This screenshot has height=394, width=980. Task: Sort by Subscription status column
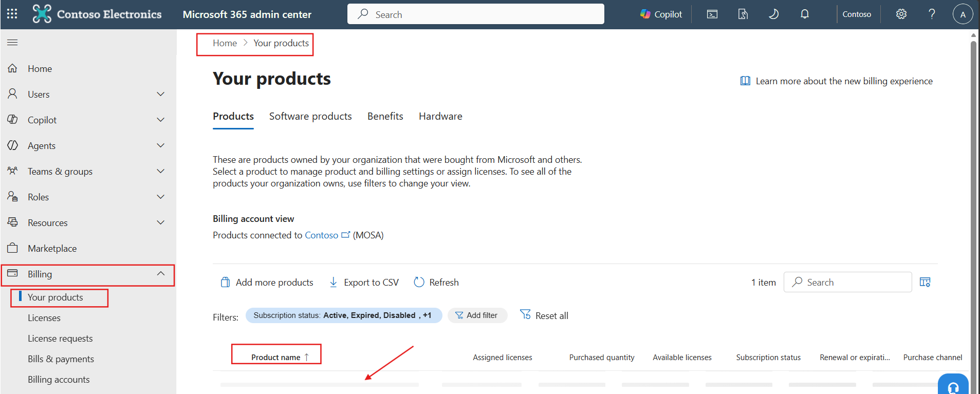(x=768, y=358)
